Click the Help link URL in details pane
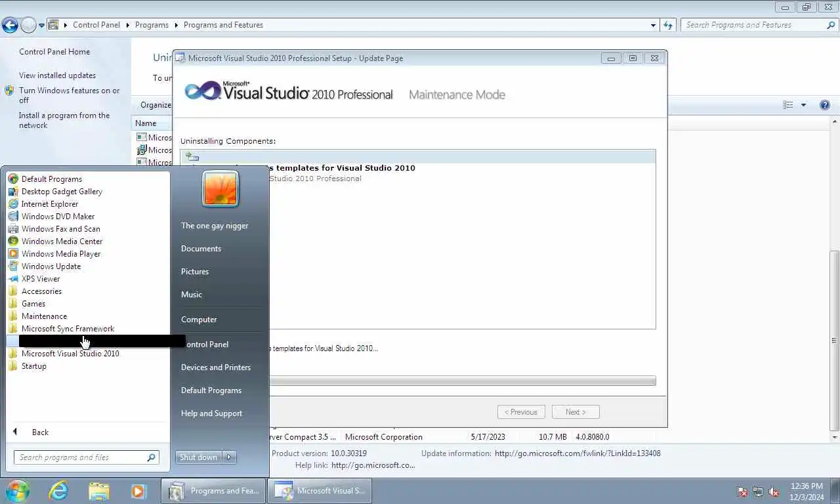The height and width of the screenshot is (504, 840). (373, 465)
